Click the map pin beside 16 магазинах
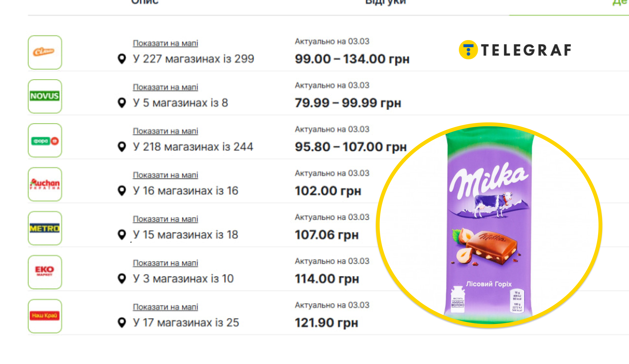Screen dimensions: 629x364 click(122, 191)
